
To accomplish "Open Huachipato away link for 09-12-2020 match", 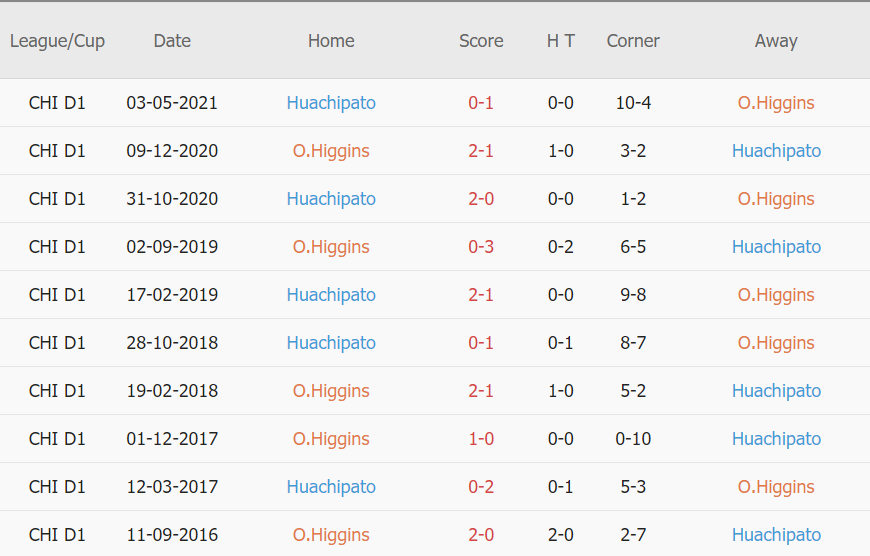I will [776, 151].
